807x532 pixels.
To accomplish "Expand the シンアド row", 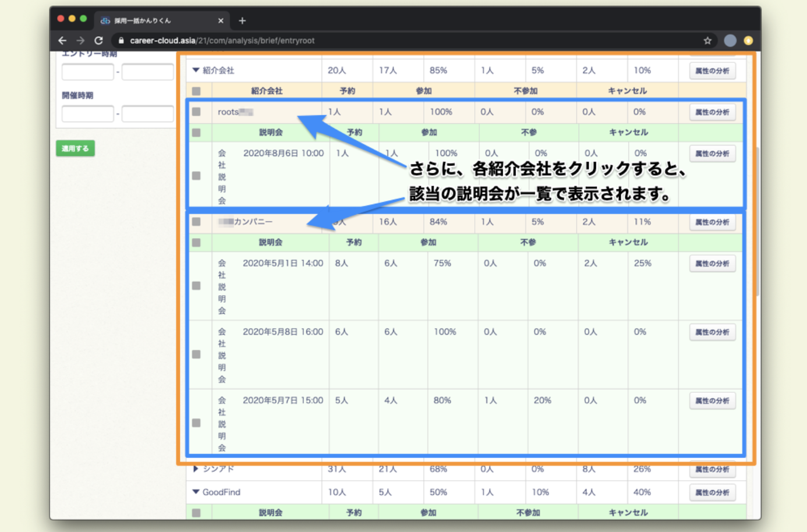I will (196, 469).
